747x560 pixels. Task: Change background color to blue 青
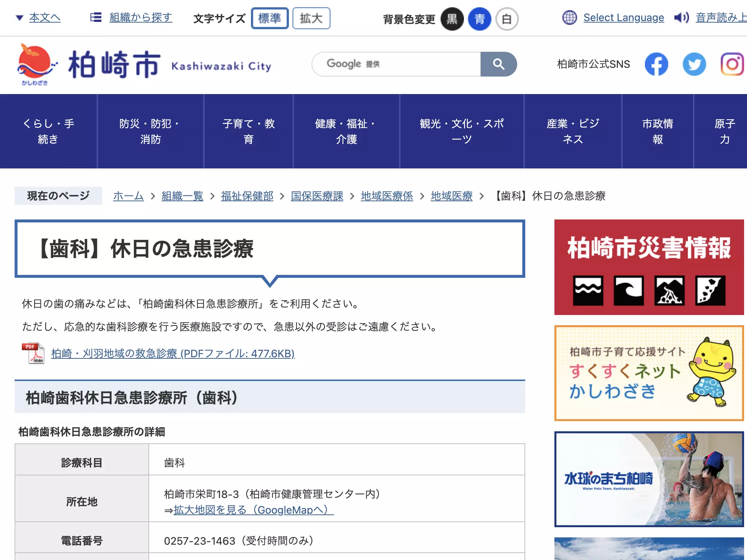480,19
